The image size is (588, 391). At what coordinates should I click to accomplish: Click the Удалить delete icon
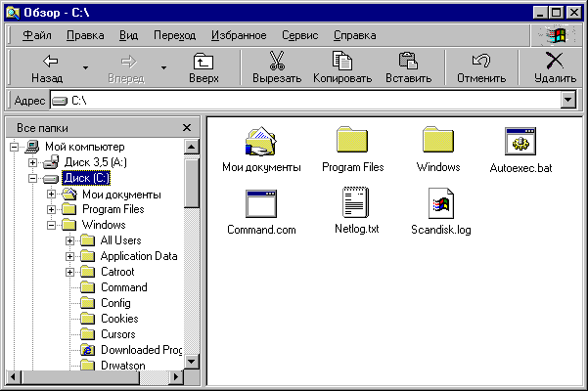(555, 61)
